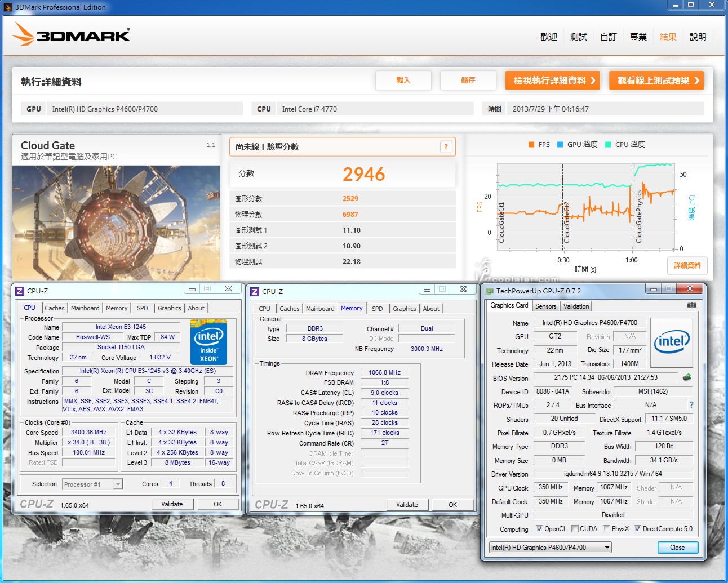Click the Bus Interface question mark in GPU-Z
The height and width of the screenshot is (583, 728).
[x=691, y=405]
